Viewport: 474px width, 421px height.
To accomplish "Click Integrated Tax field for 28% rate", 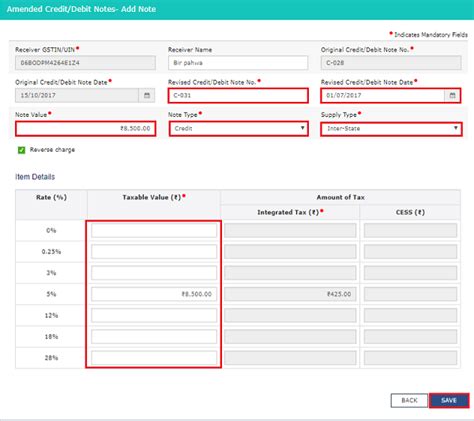I will [290, 358].
